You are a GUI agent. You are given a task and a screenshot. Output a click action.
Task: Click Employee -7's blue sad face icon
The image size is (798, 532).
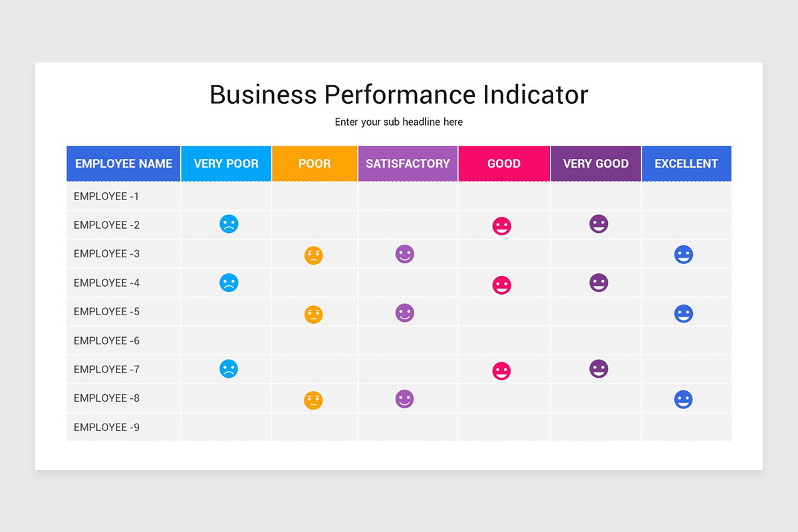point(229,369)
